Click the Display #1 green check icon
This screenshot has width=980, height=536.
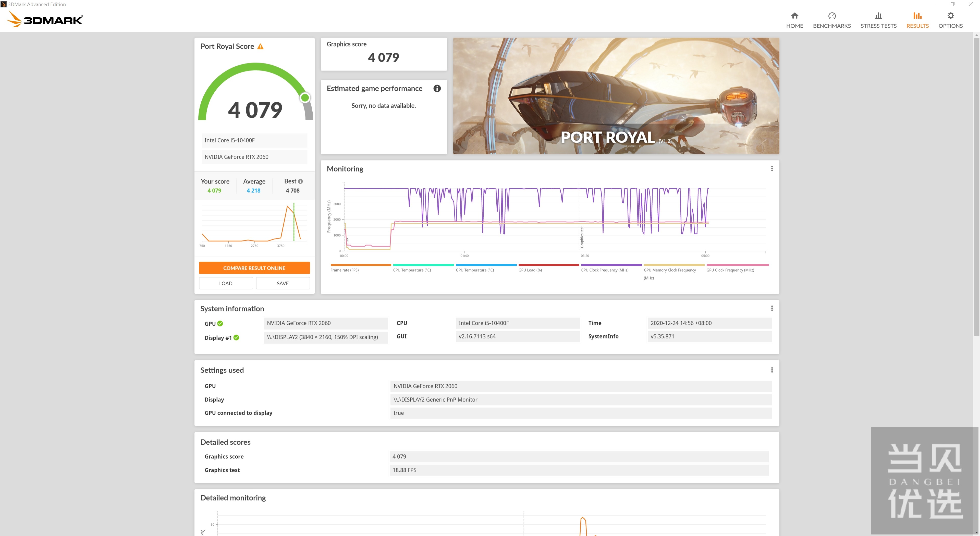tap(236, 337)
